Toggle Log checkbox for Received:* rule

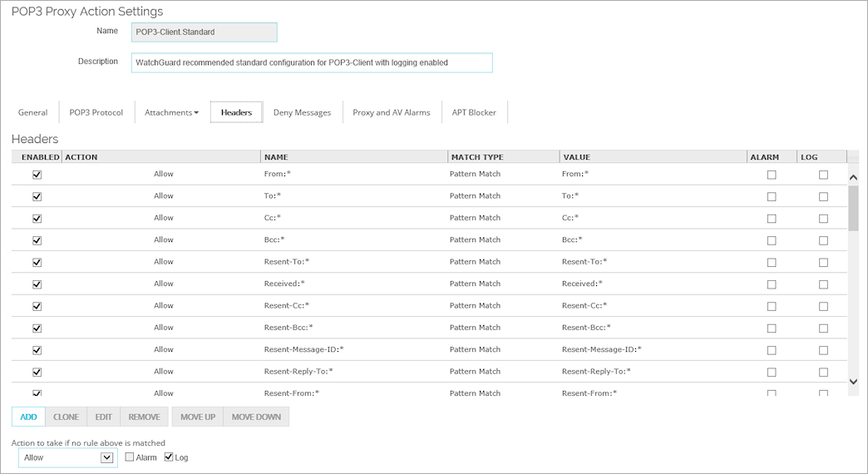[823, 284]
